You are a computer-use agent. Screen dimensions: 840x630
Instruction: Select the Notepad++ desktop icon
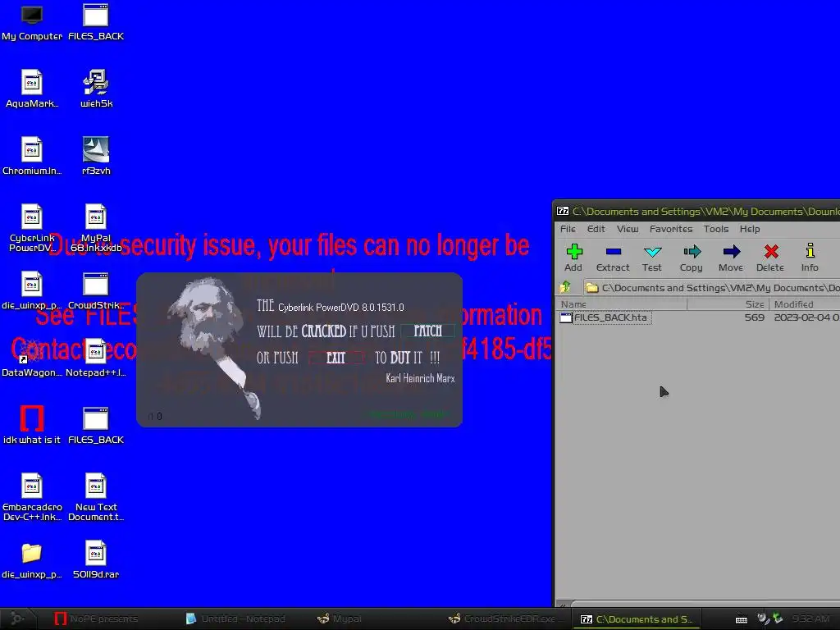[x=96, y=358]
